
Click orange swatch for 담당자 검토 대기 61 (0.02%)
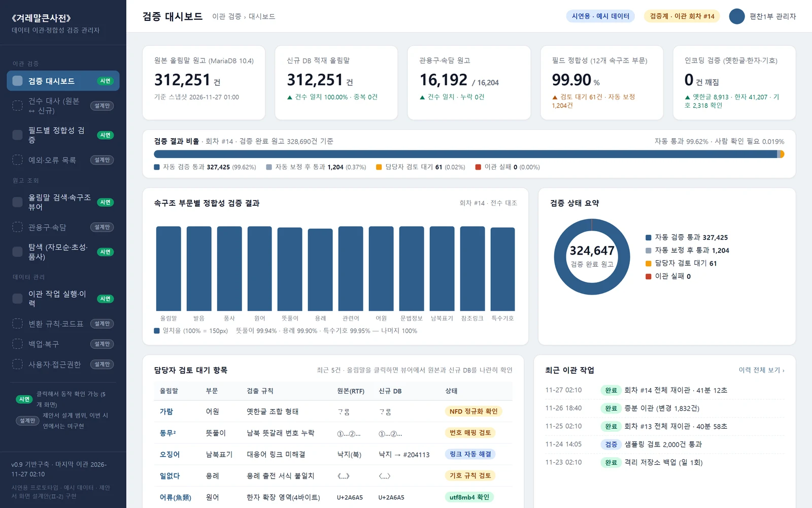[x=379, y=167]
